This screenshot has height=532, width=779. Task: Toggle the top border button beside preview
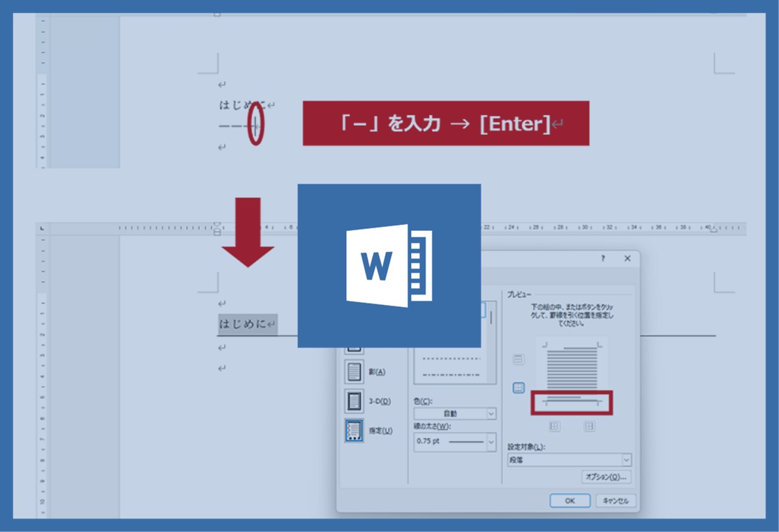519,359
